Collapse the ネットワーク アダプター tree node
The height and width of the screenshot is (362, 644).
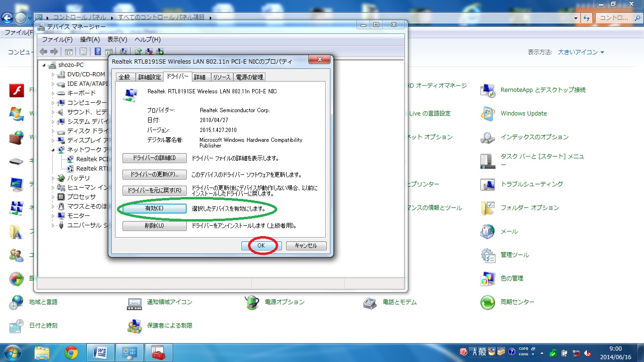click(x=53, y=150)
